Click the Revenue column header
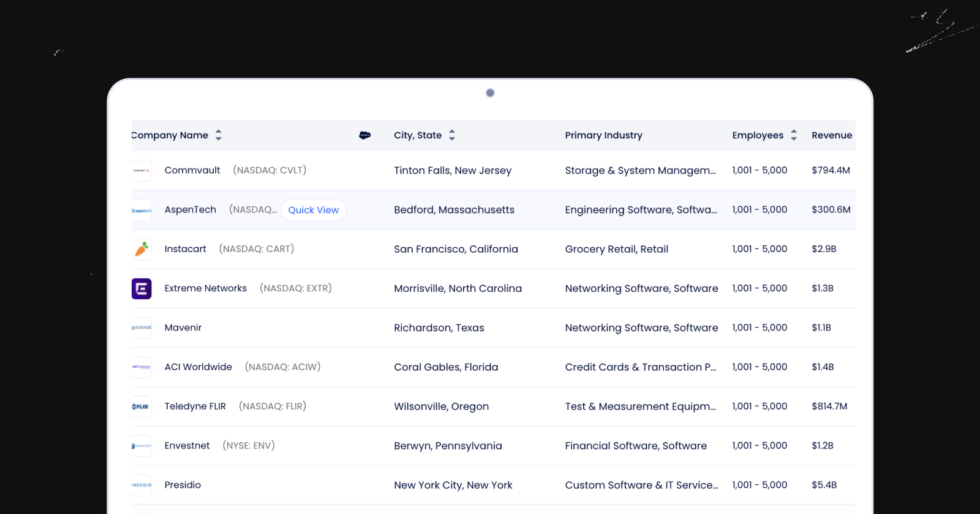 point(832,135)
